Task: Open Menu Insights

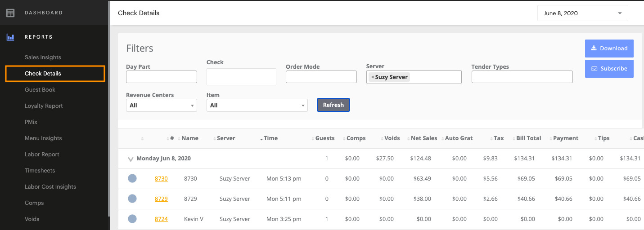Action: 43,138
